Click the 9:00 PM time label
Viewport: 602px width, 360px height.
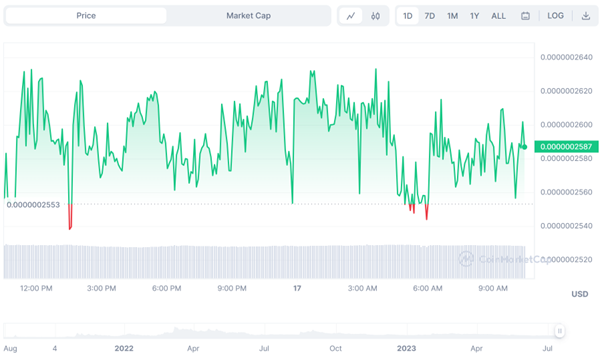tap(232, 288)
